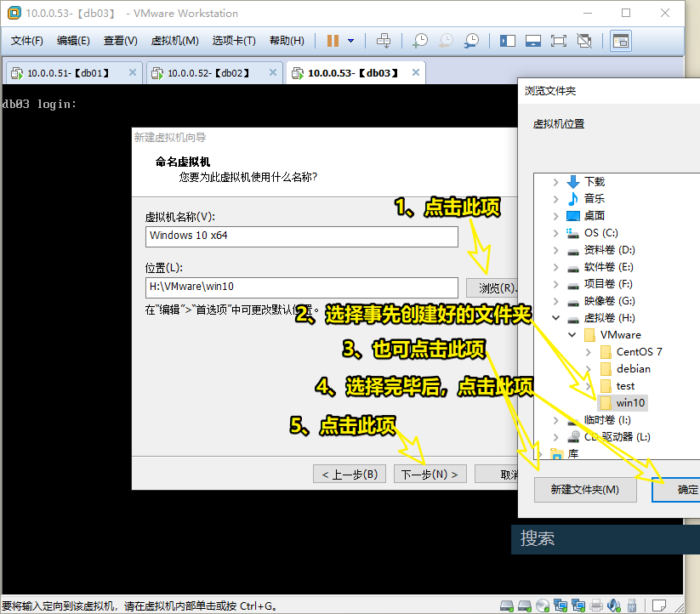
Task: Open the 文件(F) menu
Action: tap(26, 41)
